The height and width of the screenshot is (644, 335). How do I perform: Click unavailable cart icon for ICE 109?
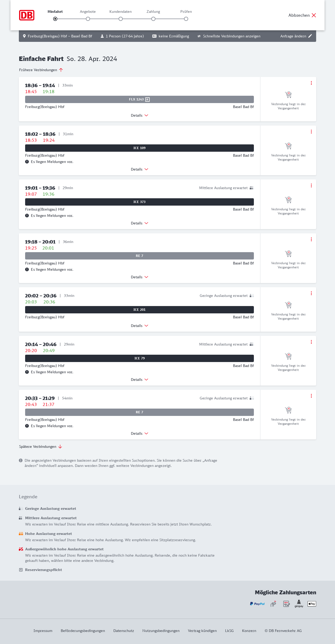[288, 146]
